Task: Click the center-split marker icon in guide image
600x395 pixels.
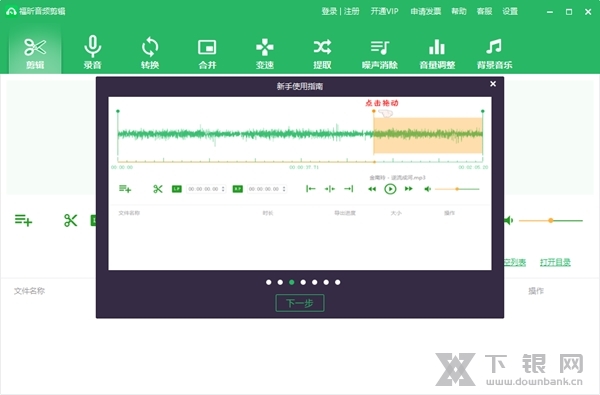Action: point(329,189)
